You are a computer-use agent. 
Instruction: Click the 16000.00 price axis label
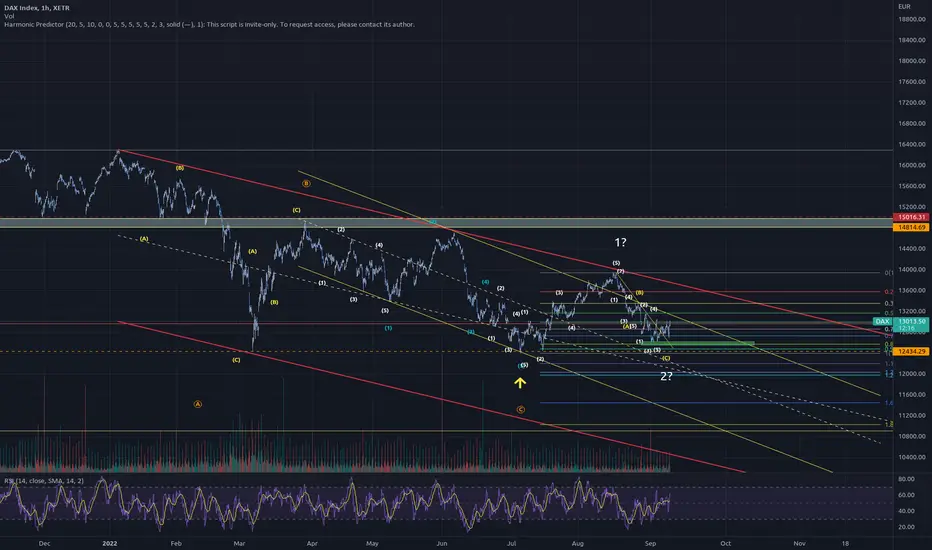pyautogui.click(x=912, y=165)
